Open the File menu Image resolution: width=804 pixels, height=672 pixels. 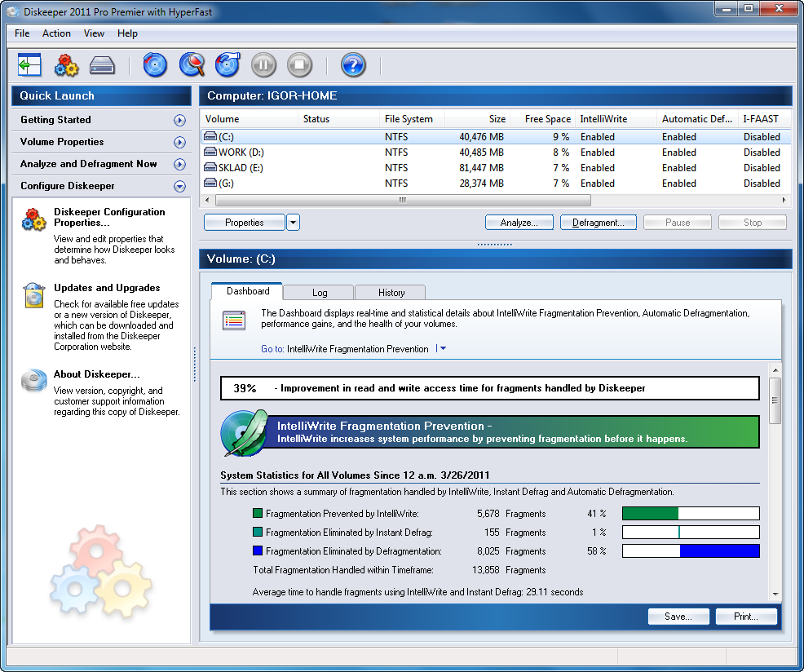tap(22, 33)
